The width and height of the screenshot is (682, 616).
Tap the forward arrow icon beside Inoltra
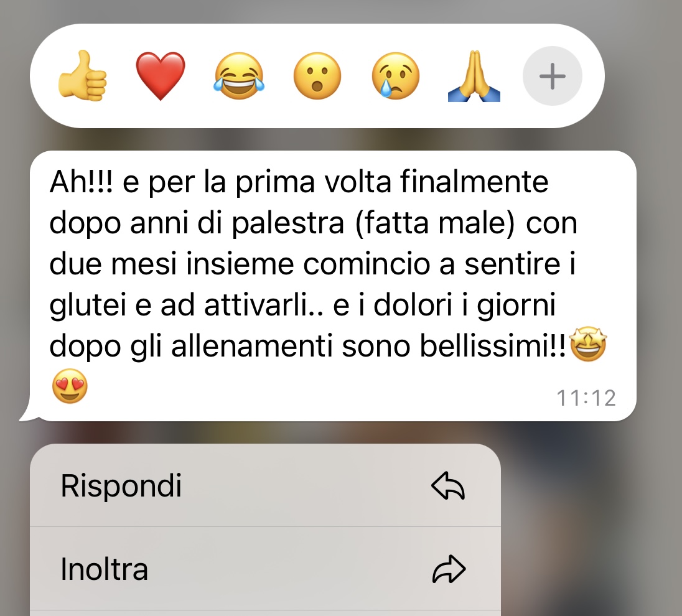pyautogui.click(x=449, y=569)
